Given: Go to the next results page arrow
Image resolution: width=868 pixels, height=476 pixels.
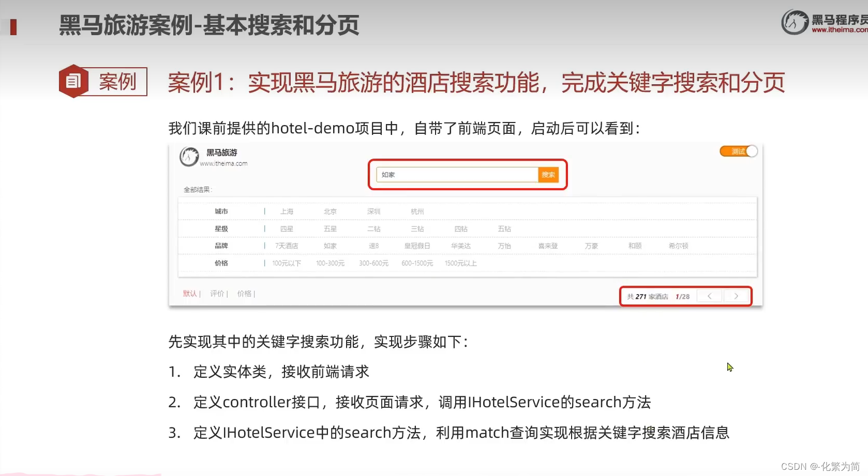Looking at the screenshot, I should (736, 296).
